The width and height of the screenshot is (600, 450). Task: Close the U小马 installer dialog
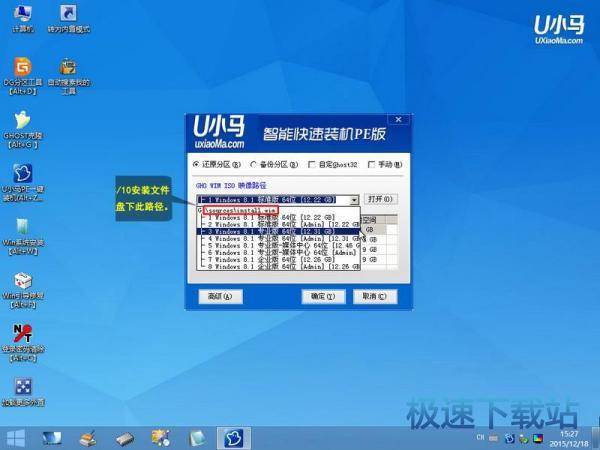pos(398,119)
